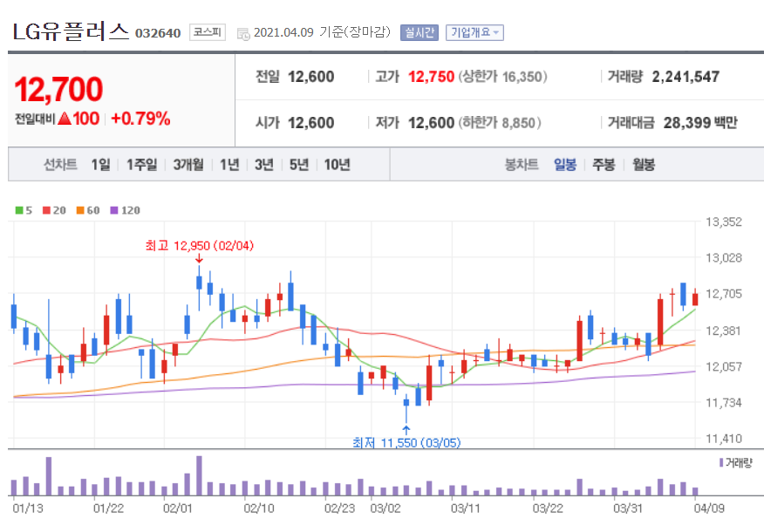The image size is (764, 532).
Task: Click the 고가 high price 12,750
Action: (431, 77)
